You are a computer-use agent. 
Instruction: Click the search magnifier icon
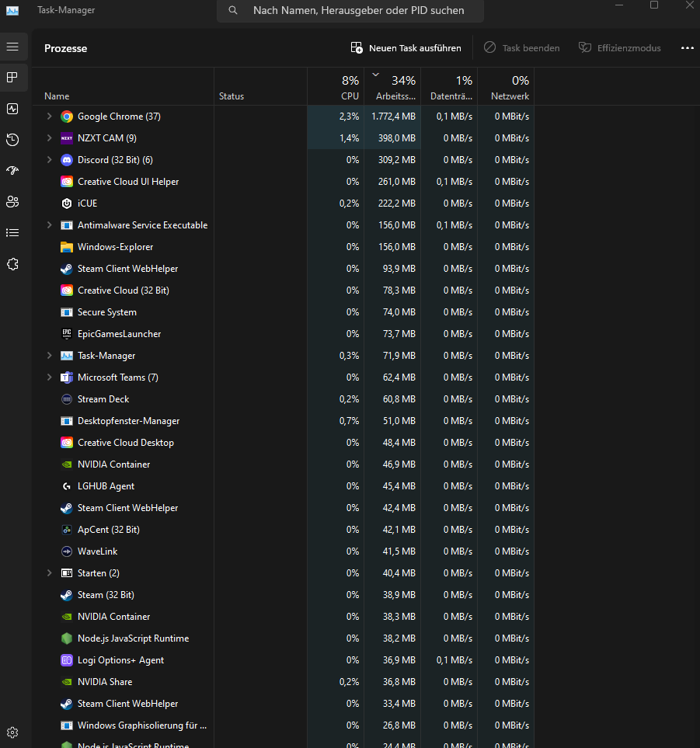(x=233, y=10)
